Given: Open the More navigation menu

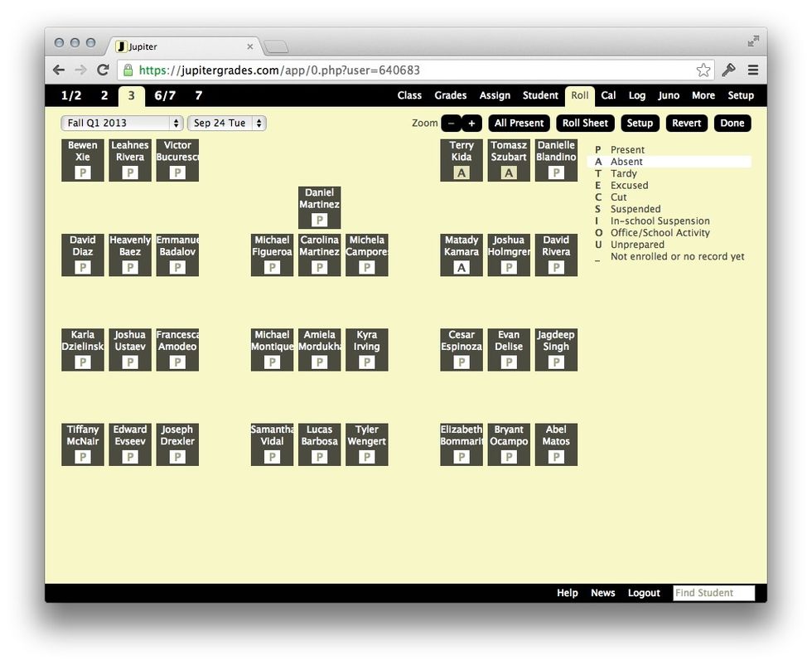Looking at the screenshot, I should pos(703,95).
